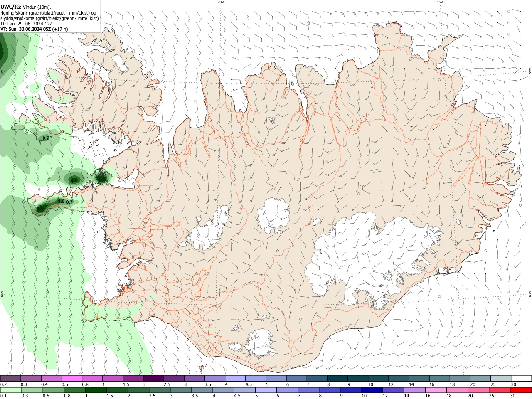Select the mauve 0.3–0.4 snow legend swatch
The width and height of the screenshot is (532, 399).
pyautogui.click(x=31, y=379)
